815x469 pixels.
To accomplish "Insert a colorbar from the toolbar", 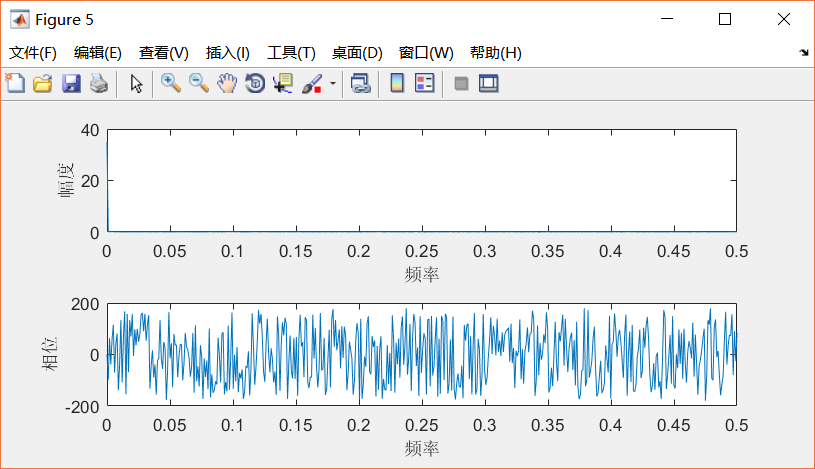I will pyautogui.click(x=397, y=83).
